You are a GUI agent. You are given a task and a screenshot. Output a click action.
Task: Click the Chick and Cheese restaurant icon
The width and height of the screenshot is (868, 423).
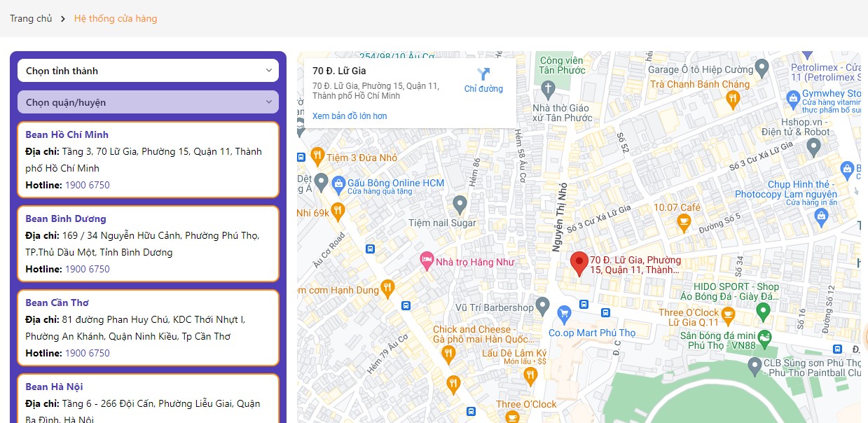pyautogui.click(x=448, y=355)
